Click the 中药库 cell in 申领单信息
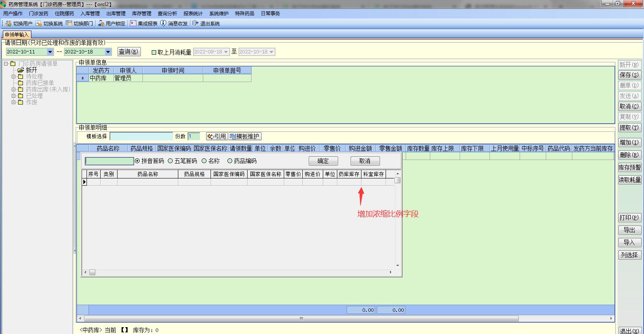The height and width of the screenshot is (334, 644). [x=101, y=78]
